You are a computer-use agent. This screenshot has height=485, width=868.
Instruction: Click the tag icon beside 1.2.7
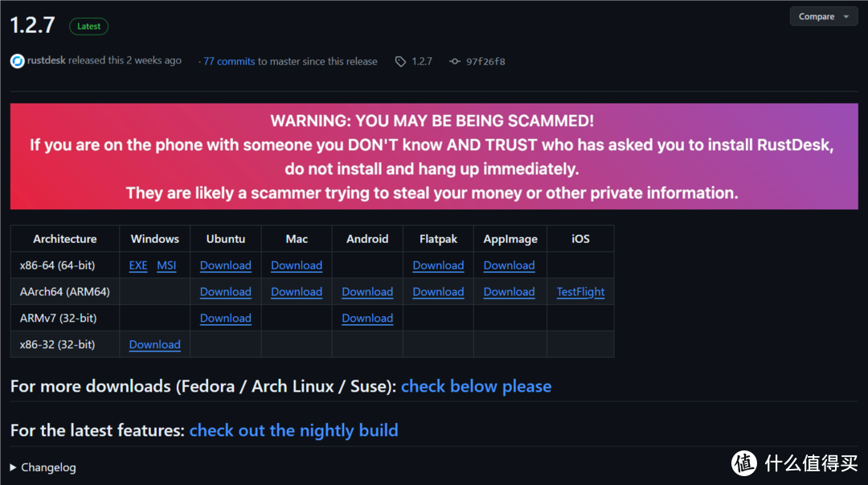[400, 61]
